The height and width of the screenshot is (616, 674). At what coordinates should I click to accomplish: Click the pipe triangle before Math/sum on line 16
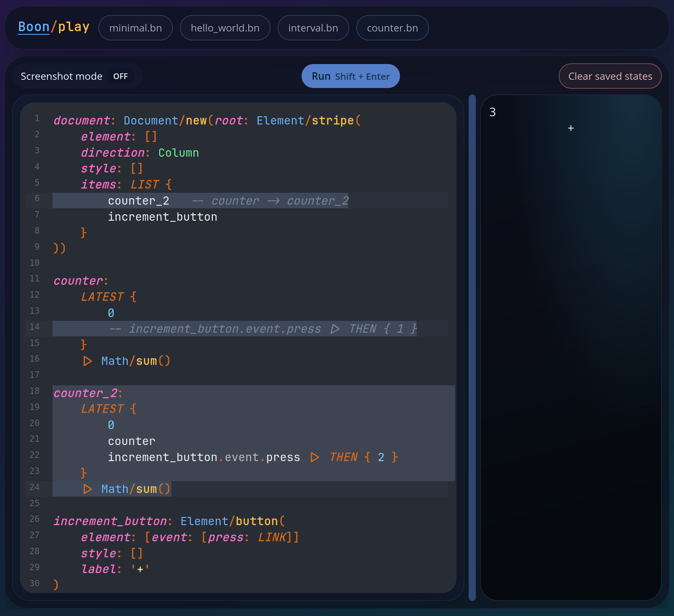click(87, 361)
